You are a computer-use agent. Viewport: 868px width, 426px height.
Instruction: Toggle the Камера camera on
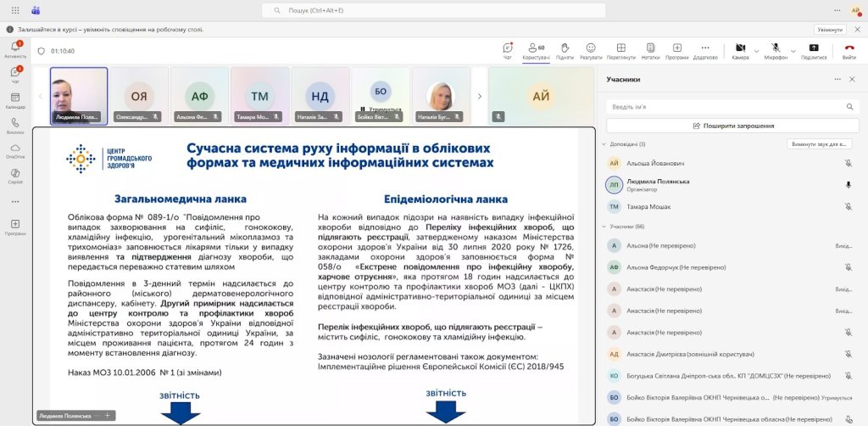click(x=739, y=49)
